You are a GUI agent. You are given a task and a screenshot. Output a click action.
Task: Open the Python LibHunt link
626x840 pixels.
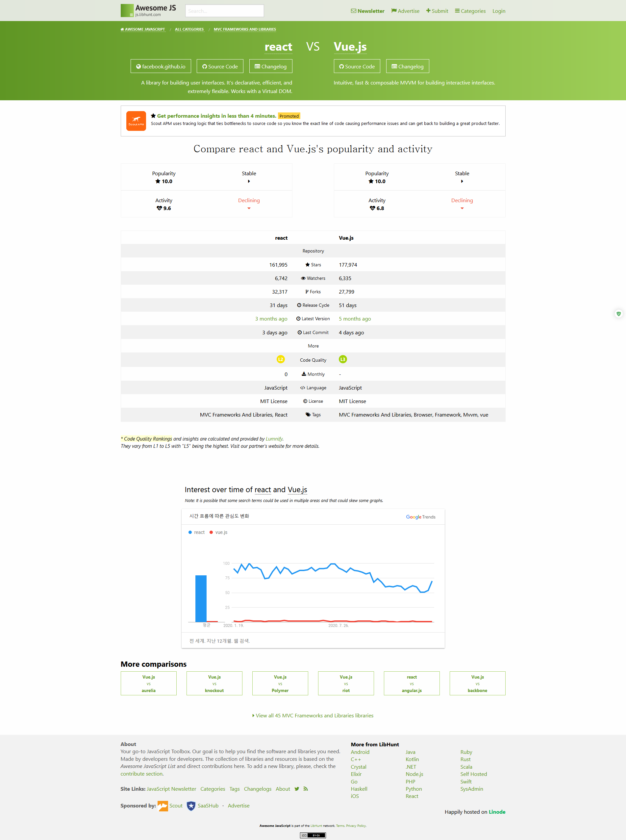[414, 789]
